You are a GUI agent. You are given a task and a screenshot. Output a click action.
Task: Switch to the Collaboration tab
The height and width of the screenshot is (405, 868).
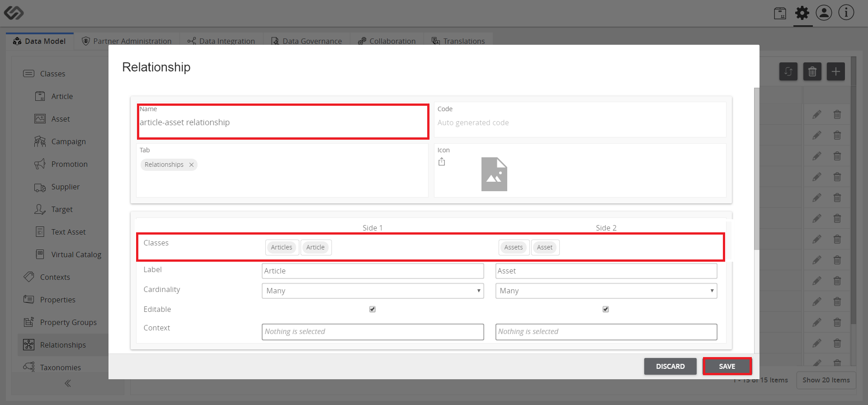[387, 41]
